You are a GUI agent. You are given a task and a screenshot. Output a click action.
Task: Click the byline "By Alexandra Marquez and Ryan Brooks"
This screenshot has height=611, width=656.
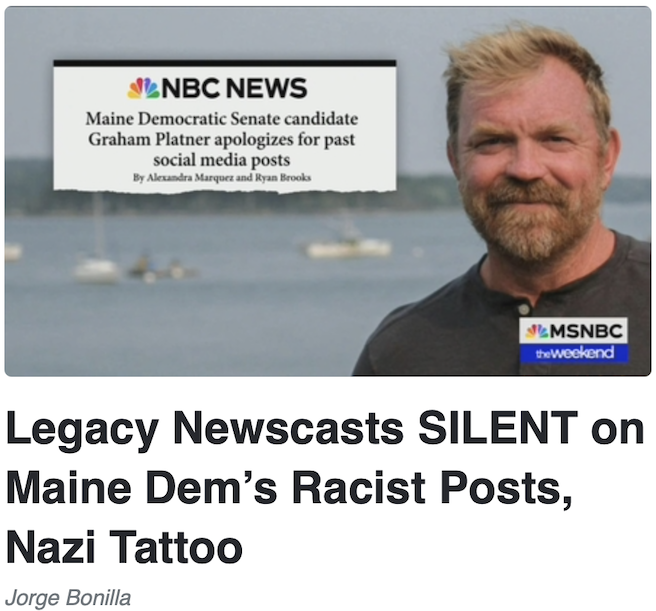[222, 177]
